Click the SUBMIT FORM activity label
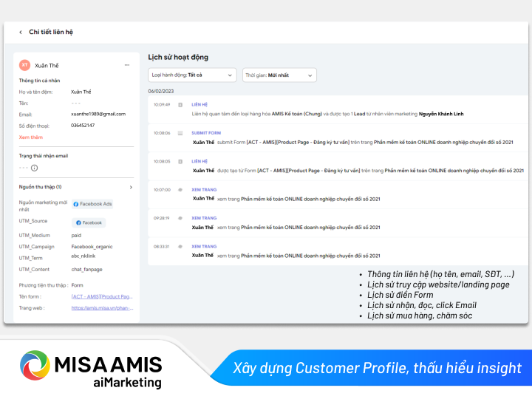The height and width of the screenshot is (399, 532). (x=206, y=133)
